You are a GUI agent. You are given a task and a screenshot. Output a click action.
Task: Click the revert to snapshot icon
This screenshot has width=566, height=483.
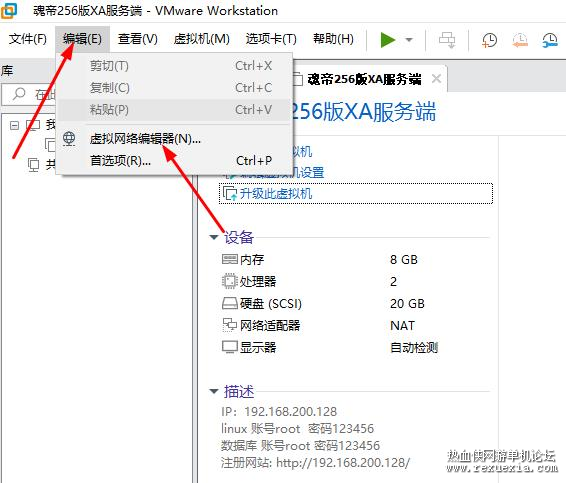click(520, 40)
